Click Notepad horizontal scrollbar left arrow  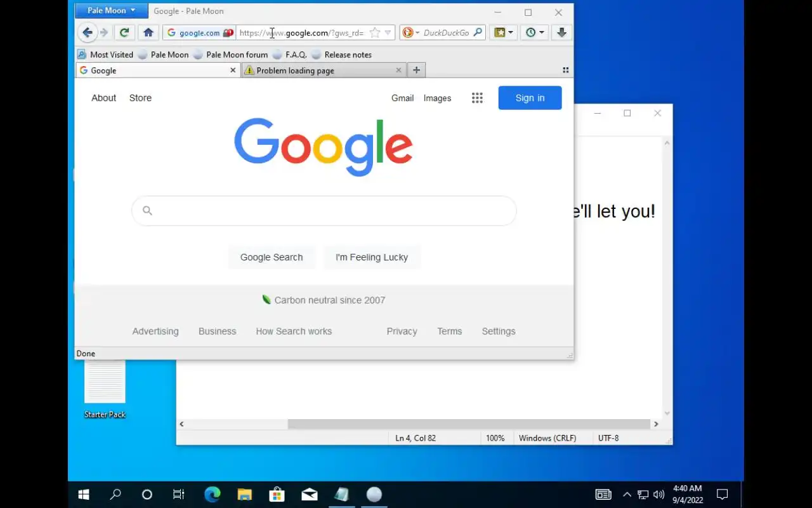click(181, 424)
